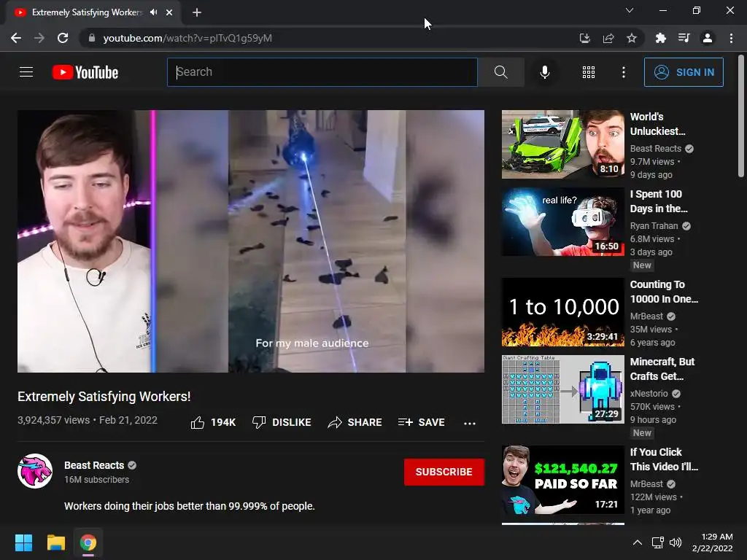This screenshot has width=747, height=560.
Task: Open the Windows Start menu
Action: [x=23, y=542]
